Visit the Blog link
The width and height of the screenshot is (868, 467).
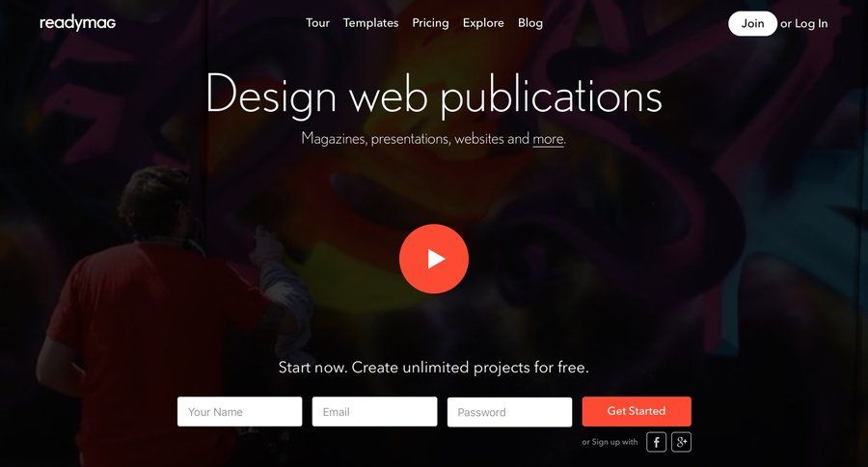click(x=530, y=23)
